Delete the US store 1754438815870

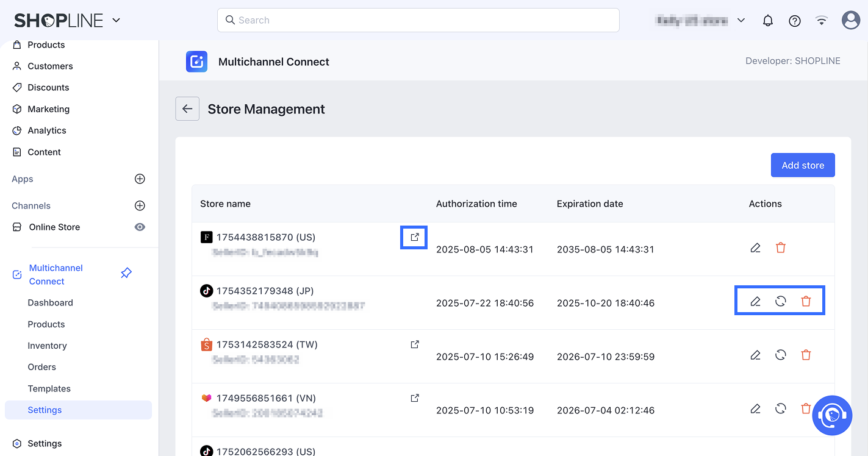point(780,248)
